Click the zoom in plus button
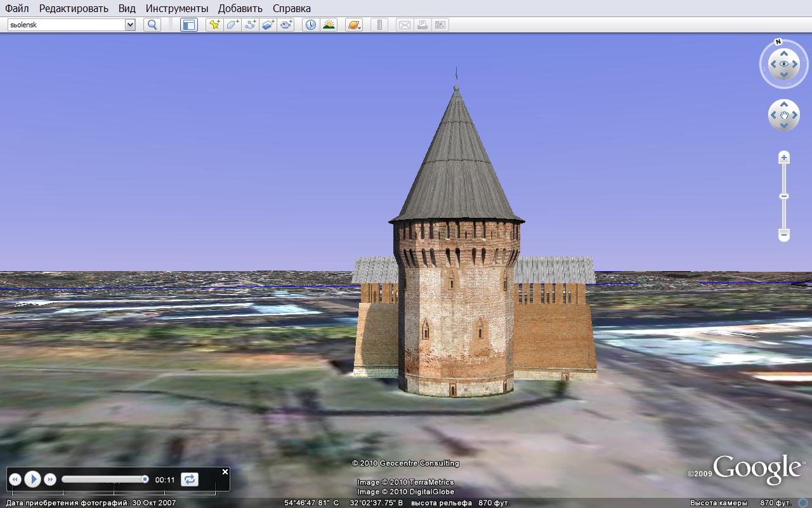Screen dimensions: 812x508 point(784,157)
